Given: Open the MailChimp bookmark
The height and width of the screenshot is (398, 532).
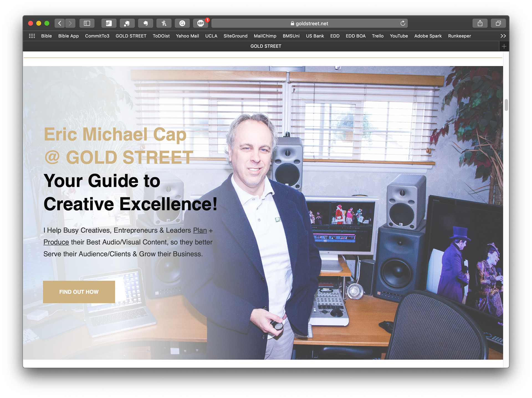Looking at the screenshot, I should tap(265, 36).
